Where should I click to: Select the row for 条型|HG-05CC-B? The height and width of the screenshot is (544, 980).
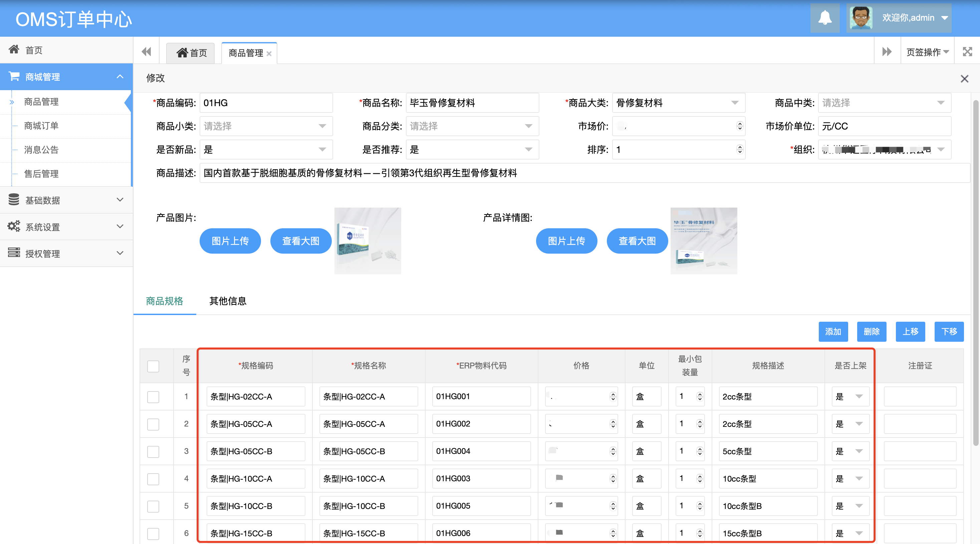153,452
